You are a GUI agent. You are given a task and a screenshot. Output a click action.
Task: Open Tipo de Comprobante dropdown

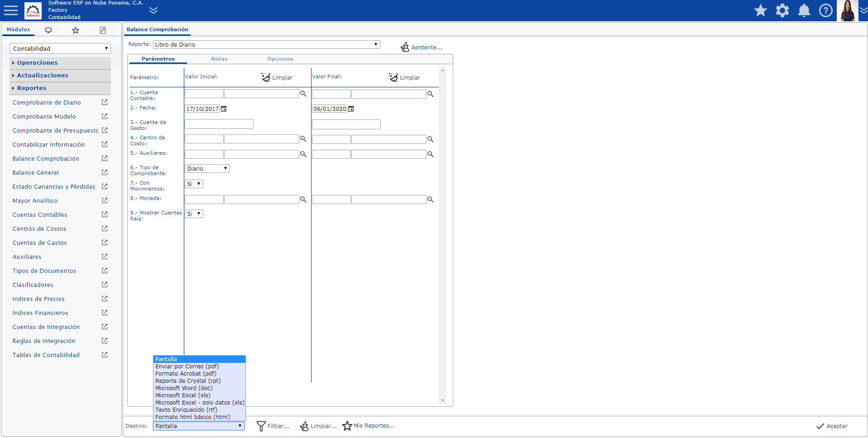(207, 169)
